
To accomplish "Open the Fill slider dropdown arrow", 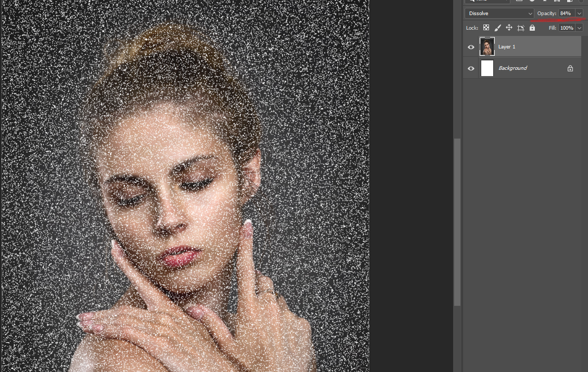I will (579, 28).
